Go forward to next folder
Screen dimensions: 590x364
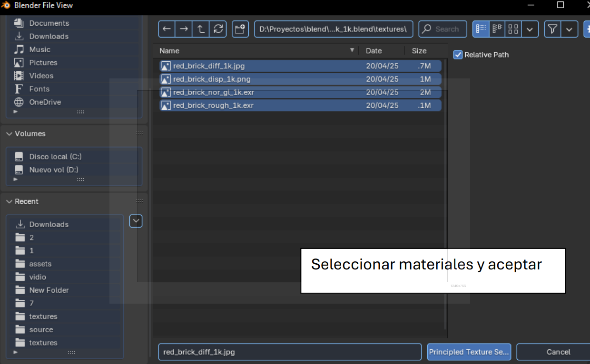coord(184,29)
